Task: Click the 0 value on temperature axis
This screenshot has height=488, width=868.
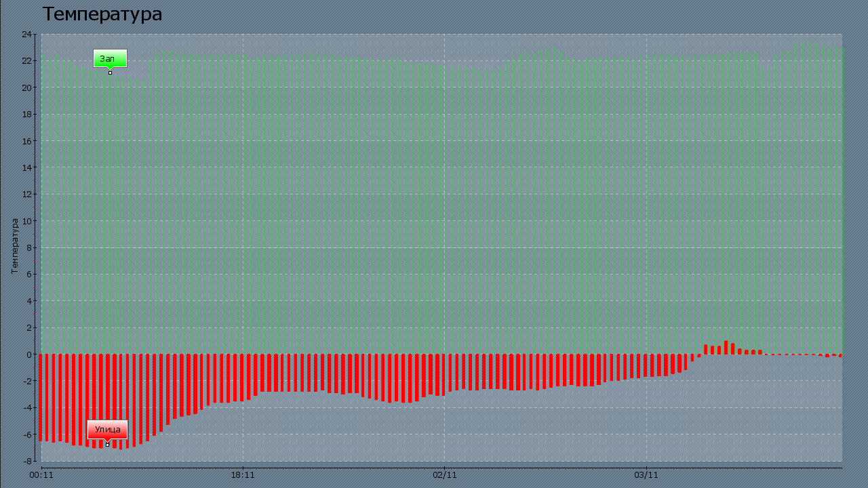Action: pos(29,354)
